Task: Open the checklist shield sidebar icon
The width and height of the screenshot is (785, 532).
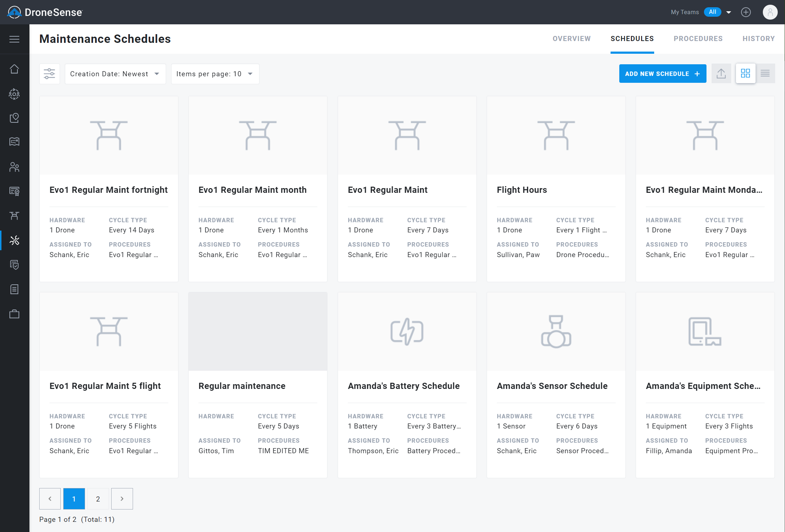Action: [x=15, y=265]
